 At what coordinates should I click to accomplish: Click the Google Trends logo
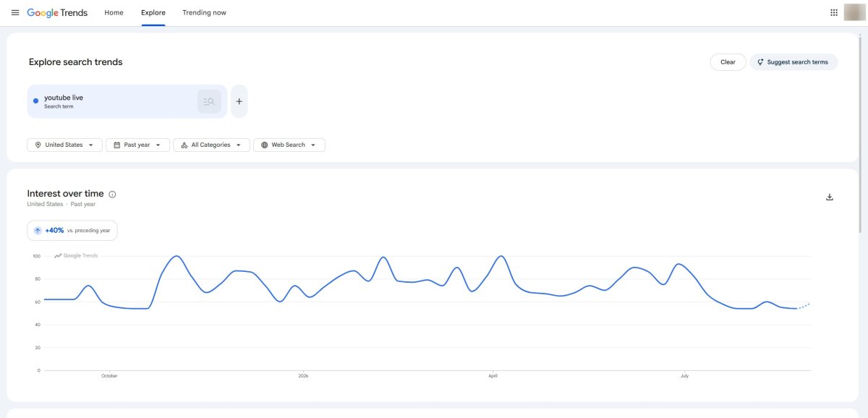tap(57, 12)
